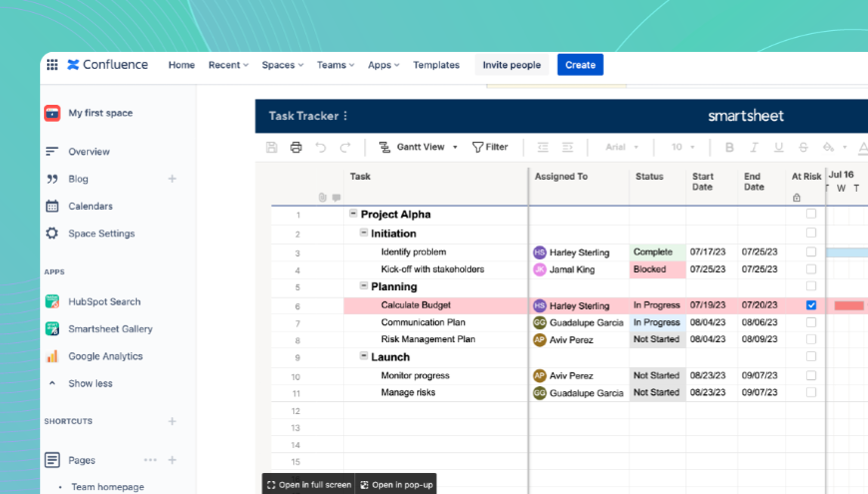Open the Home menu item
The height and width of the screenshot is (494, 868).
point(182,65)
